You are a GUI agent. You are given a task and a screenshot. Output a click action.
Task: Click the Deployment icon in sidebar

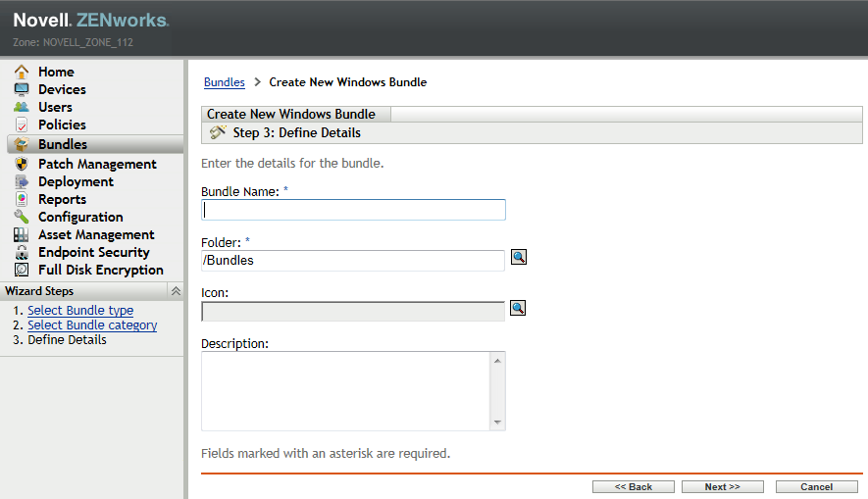point(21,181)
